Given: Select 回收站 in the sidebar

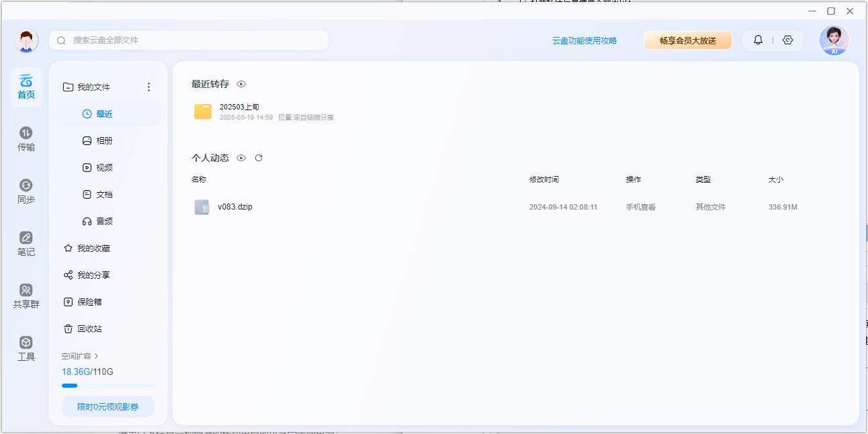Looking at the screenshot, I should pos(89,329).
